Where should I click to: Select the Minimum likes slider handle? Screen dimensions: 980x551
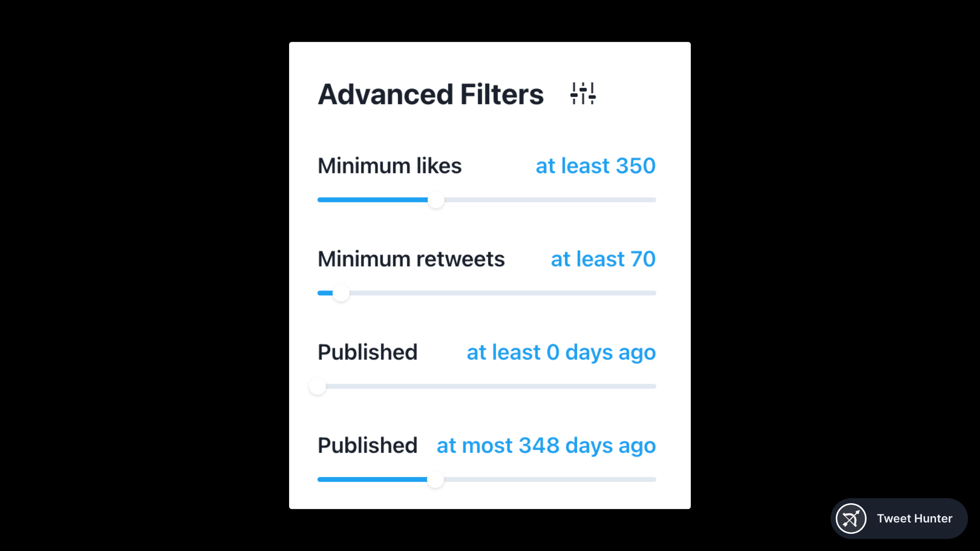436,200
